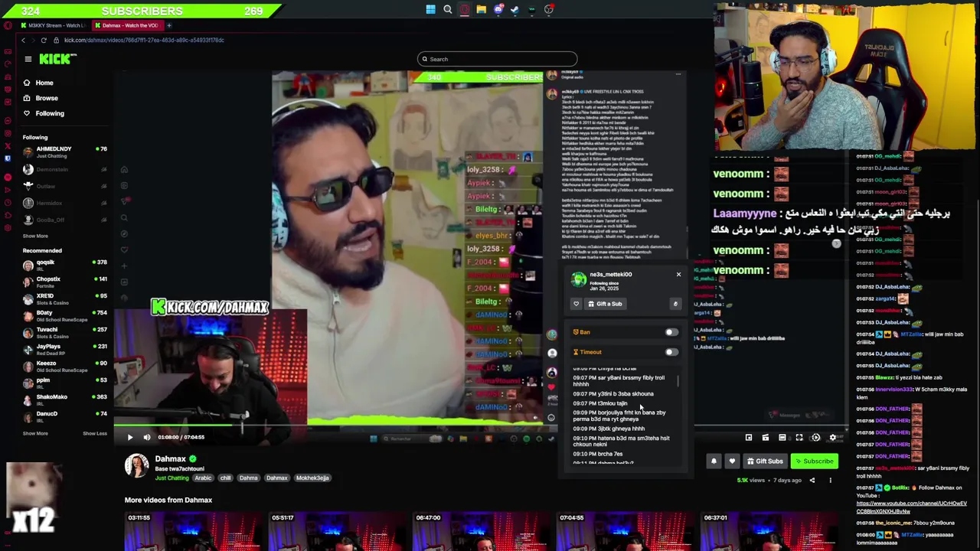Click the Subscribe button
Image resolution: width=980 pixels, height=551 pixels.
(x=814, y=461)
